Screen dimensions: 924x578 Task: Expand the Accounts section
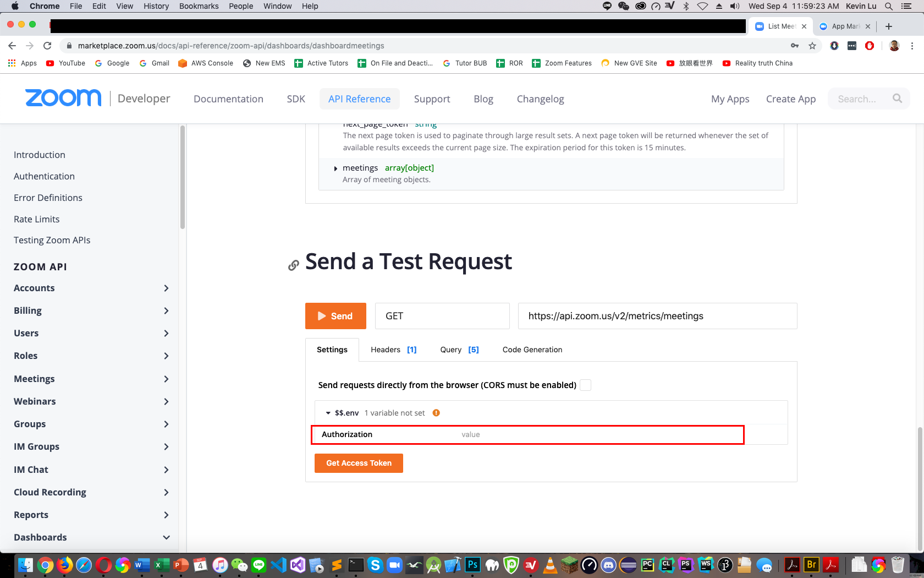[x=166, y=288]
